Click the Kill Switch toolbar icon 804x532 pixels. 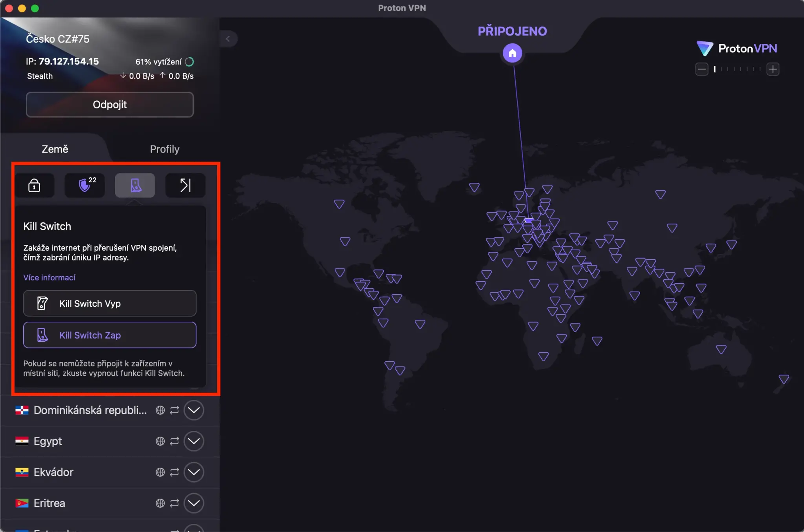(x=135, y=185)
